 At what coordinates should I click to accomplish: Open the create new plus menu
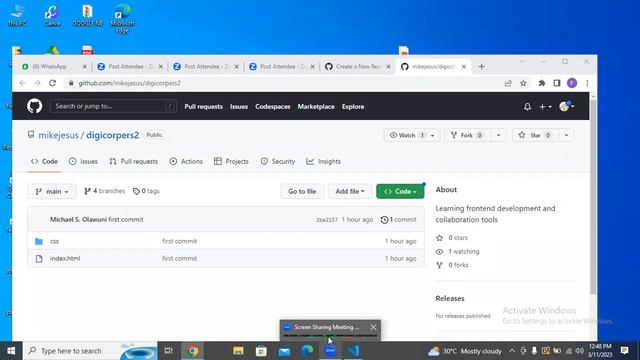545,107
